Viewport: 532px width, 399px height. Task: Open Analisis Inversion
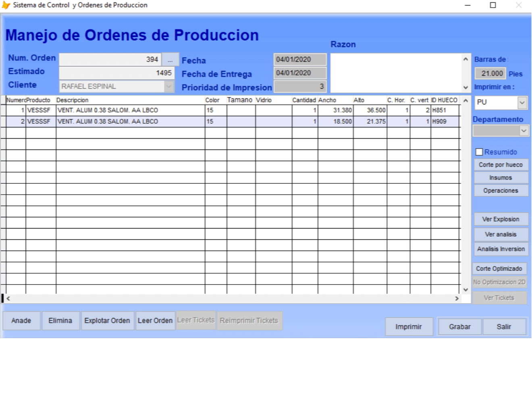coord(501,249)
